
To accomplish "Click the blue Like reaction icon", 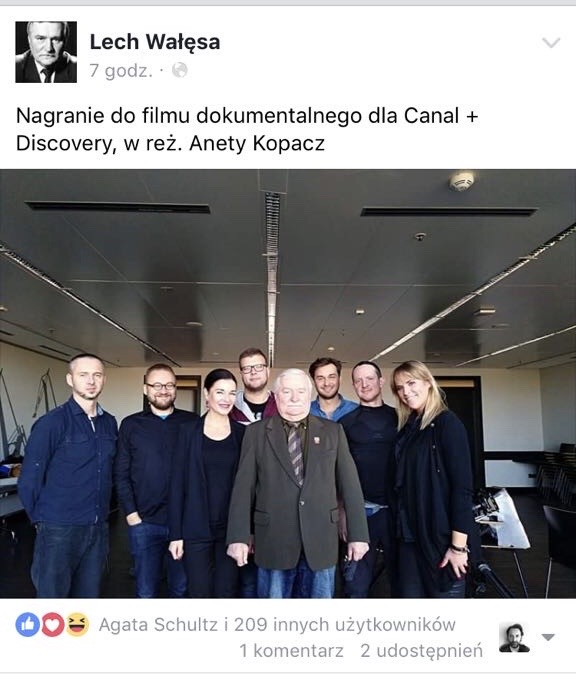I will coord(28,625).
